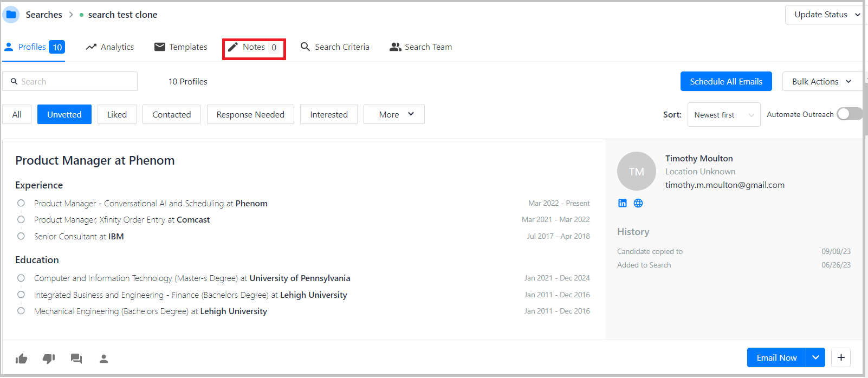Open Timothy Moulton's LinkedIn icon

pyautogui.click(x=623, y=203)
